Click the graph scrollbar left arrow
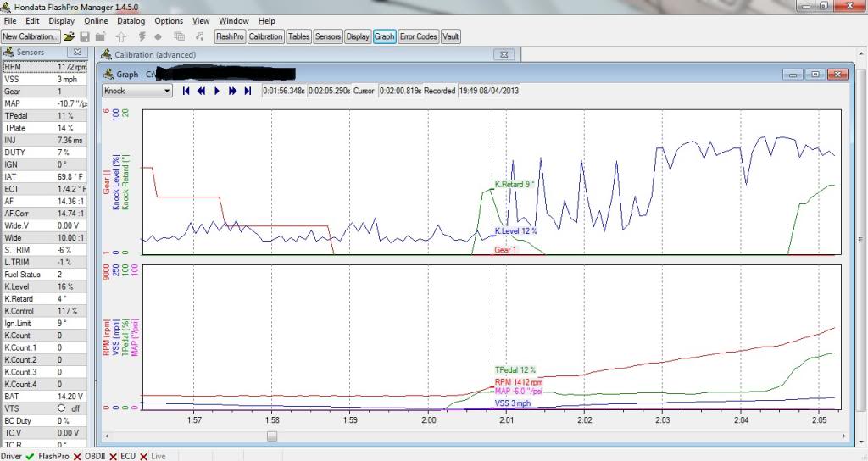The height and width of the screenshot is (461, 868). click(108, 436)
